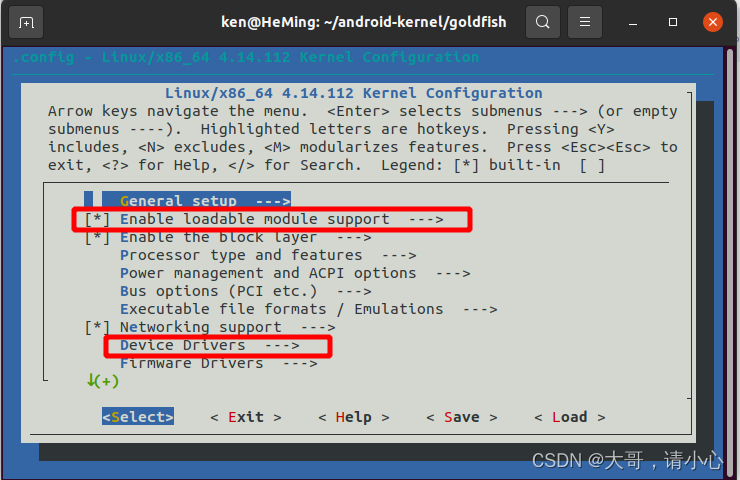
Task: Open General setup submenu
Action: pos(205,201)
